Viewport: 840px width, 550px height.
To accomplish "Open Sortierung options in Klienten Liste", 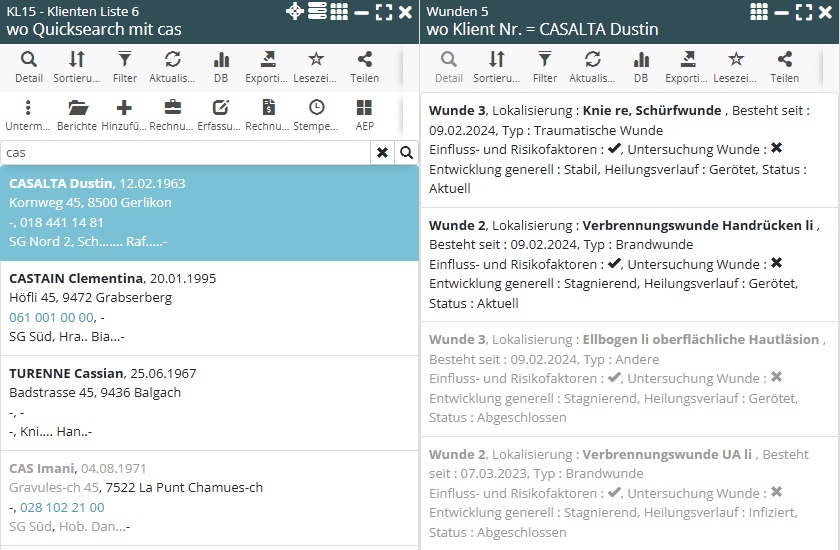I will [77, 66].
